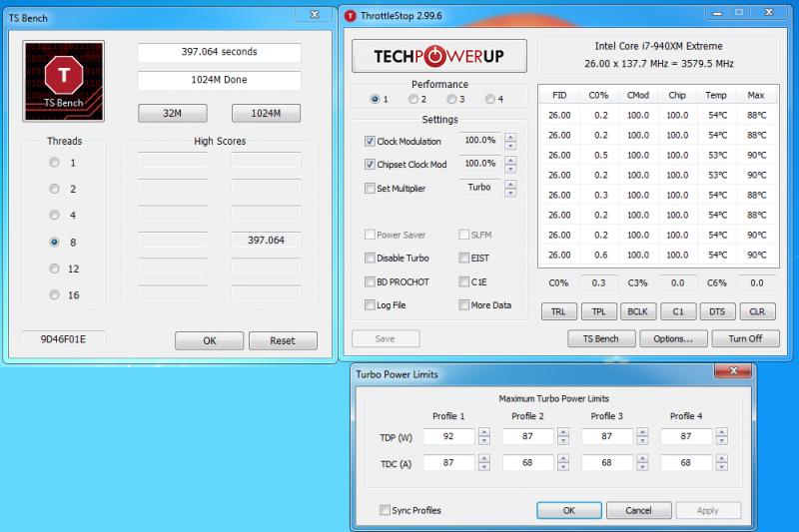The image size is (799, 532).
Task: Enable the Disable Turbo checkbox
Action: [x=370, y=258]
